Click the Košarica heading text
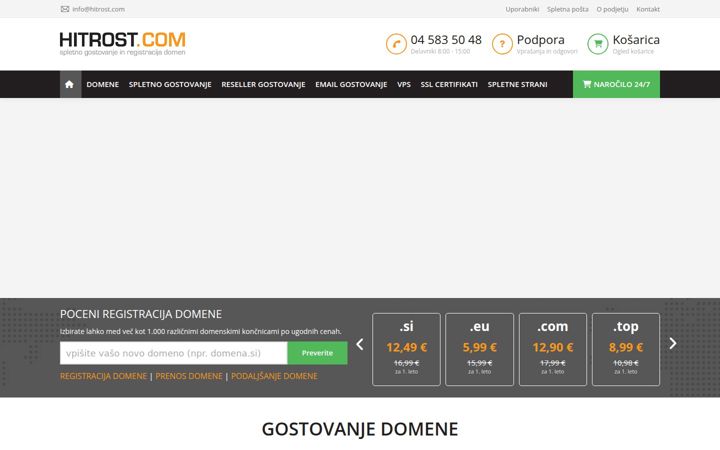This screenshot has width=720, height=450. pos(636,40)
